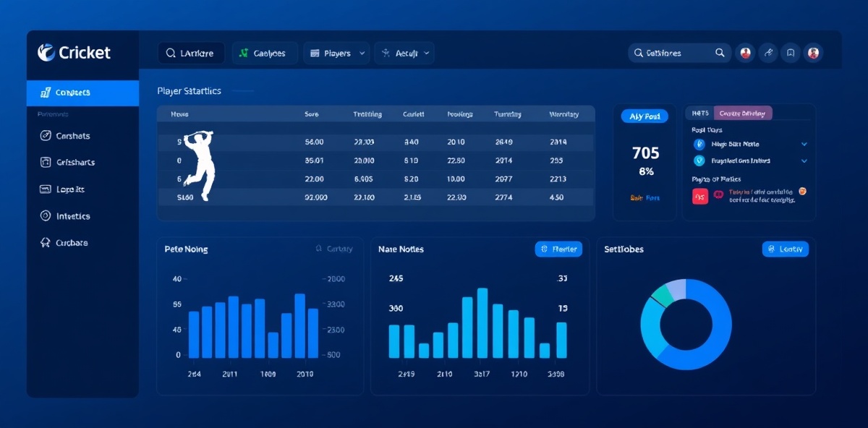Click the Cartary control in Pete Noing card
Image resolution: width=868 pixels, height=428 pixels.
point(334,249)
